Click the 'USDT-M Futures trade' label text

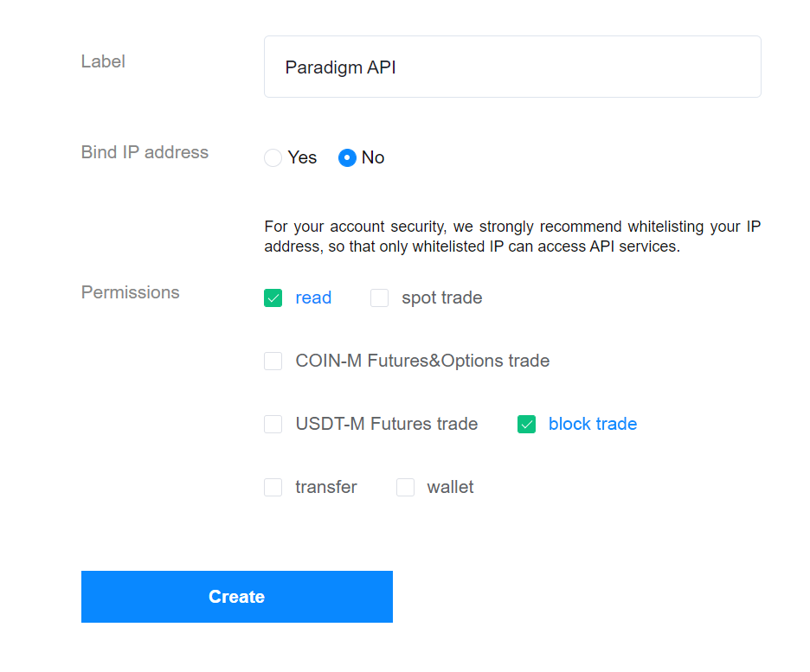(386, 425)
